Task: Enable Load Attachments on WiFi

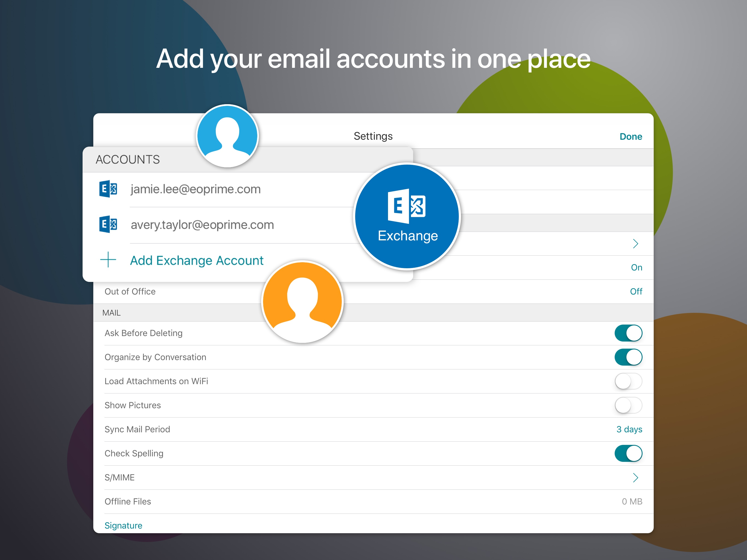Action: (628, 381)
